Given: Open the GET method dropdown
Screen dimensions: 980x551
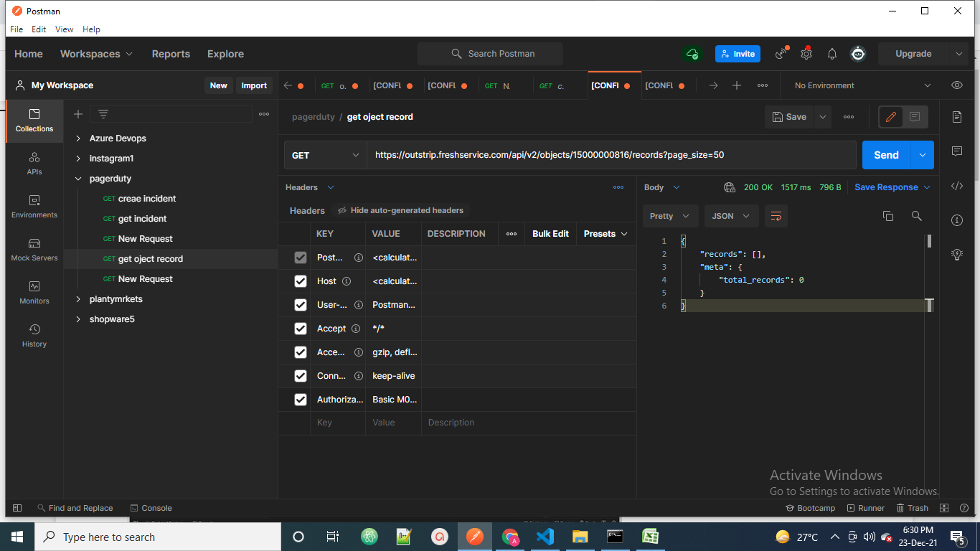Looking at the screenshot, I should [326, 155].
